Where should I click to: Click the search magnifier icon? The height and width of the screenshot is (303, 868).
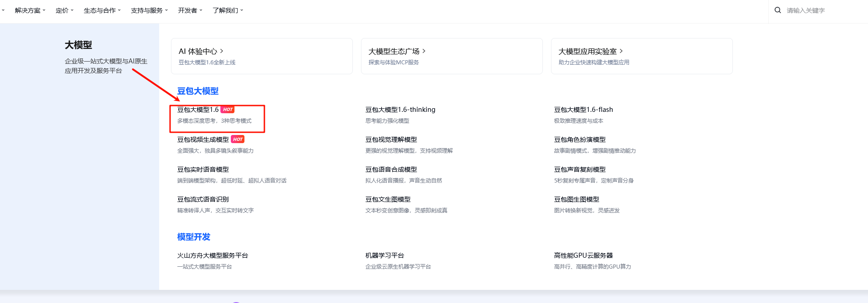(x=778, y=10)
